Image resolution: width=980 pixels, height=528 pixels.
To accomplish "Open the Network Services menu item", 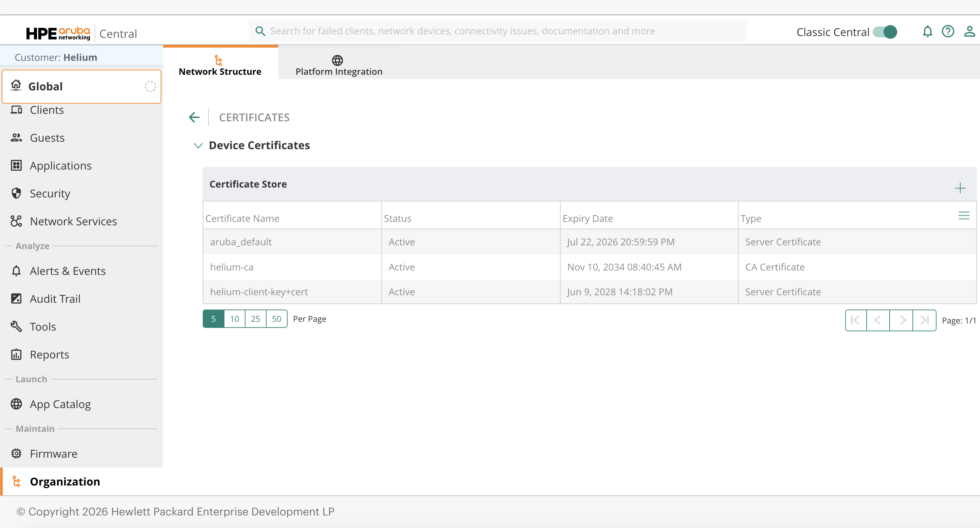I will (73, 221).
